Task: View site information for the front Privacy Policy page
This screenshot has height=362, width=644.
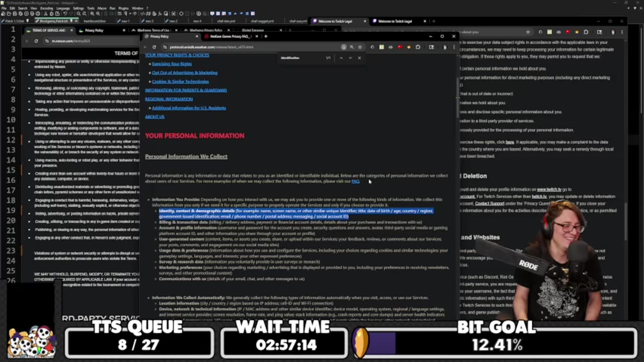Action: (165, 47)
